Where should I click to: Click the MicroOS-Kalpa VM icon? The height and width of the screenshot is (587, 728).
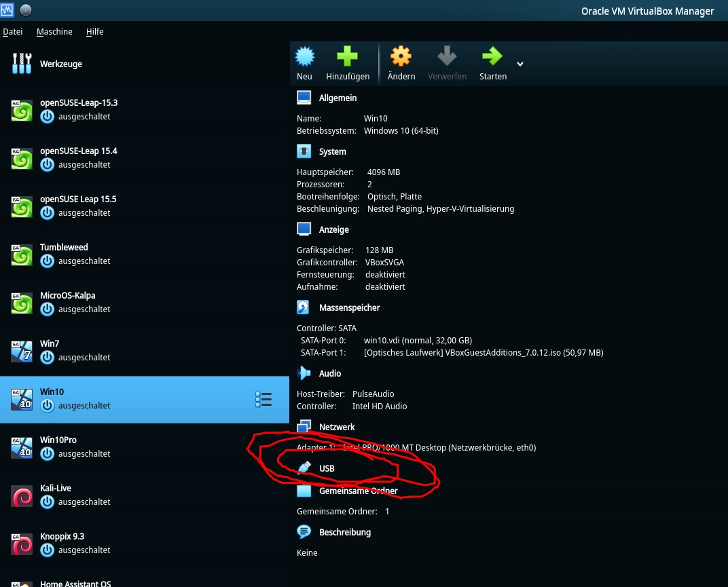click(22, 303)
